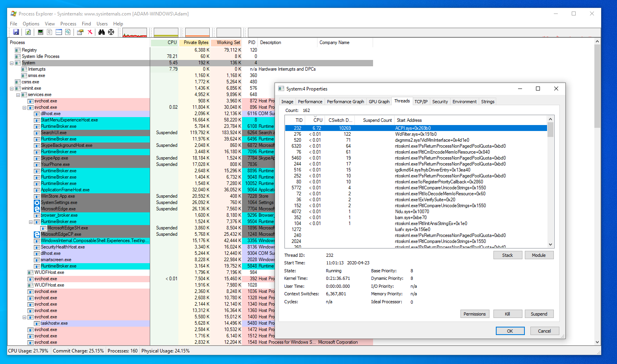Collapse the wininit.exe tree node
Screen dimensions: 617x364
pyautogui.click(x=12, y=89)
